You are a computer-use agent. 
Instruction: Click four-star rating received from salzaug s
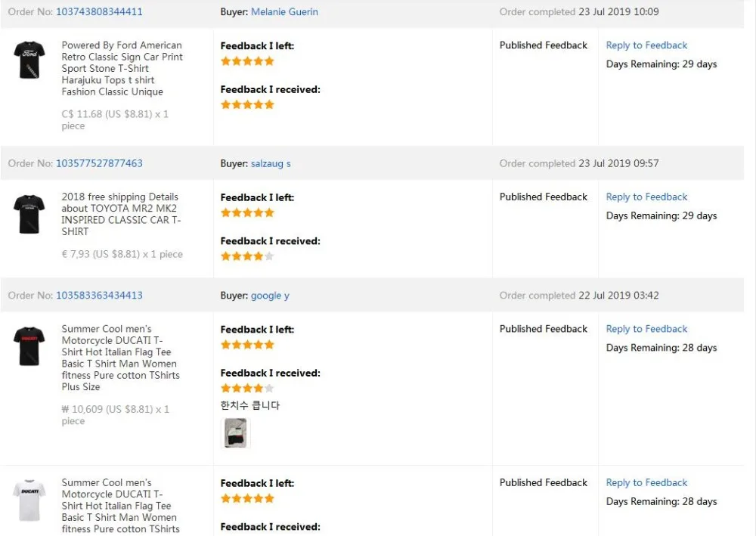coord(247,256)
